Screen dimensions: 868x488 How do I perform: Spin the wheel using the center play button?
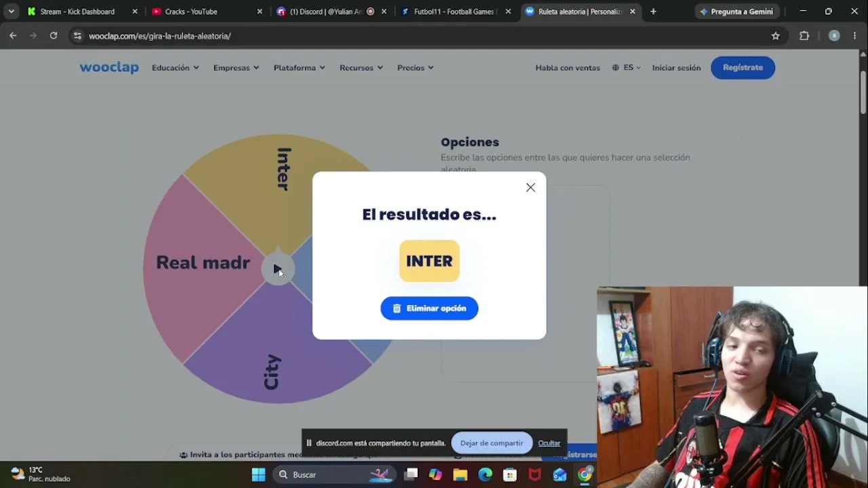(277, 269)
